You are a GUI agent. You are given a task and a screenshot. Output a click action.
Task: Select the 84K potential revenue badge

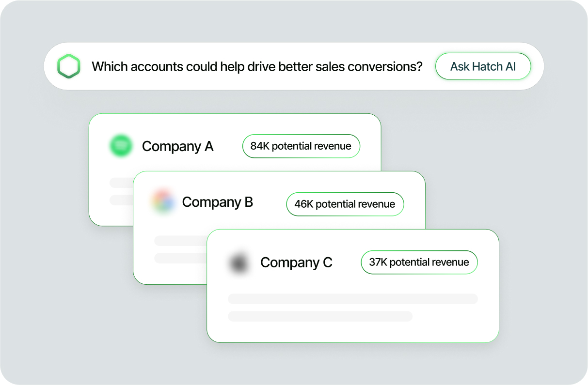tap(301, 146)
